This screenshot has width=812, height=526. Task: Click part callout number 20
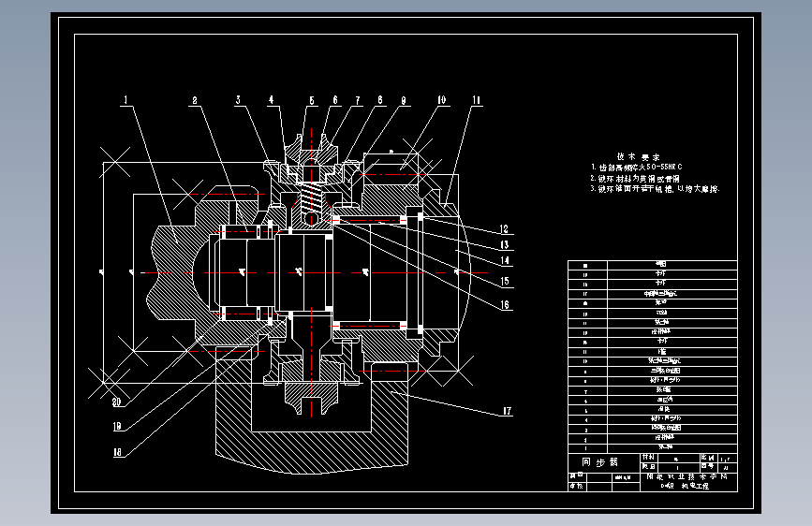pyautogui.click(x=116, y=402)
